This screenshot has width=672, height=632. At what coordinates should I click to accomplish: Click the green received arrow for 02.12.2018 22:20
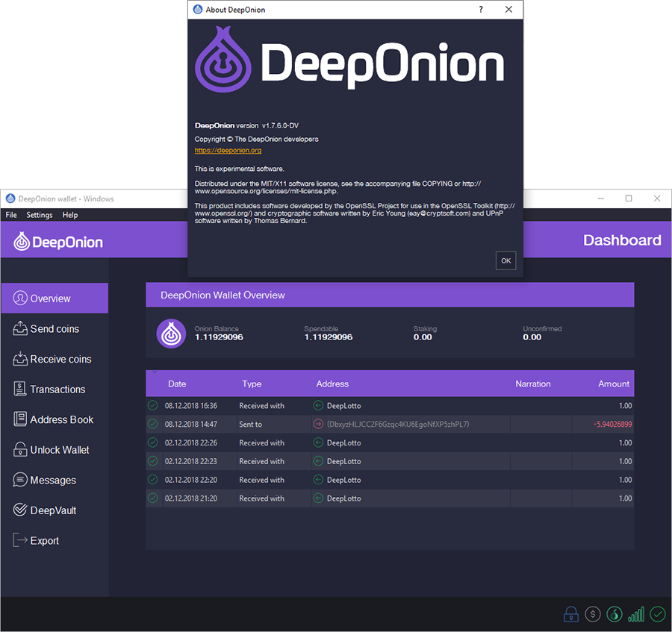[318, 480]
